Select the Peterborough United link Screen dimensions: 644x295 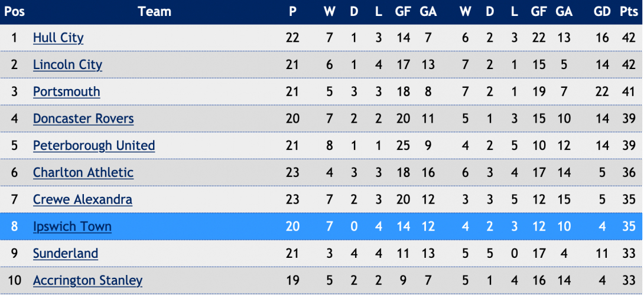pos(93,146)
